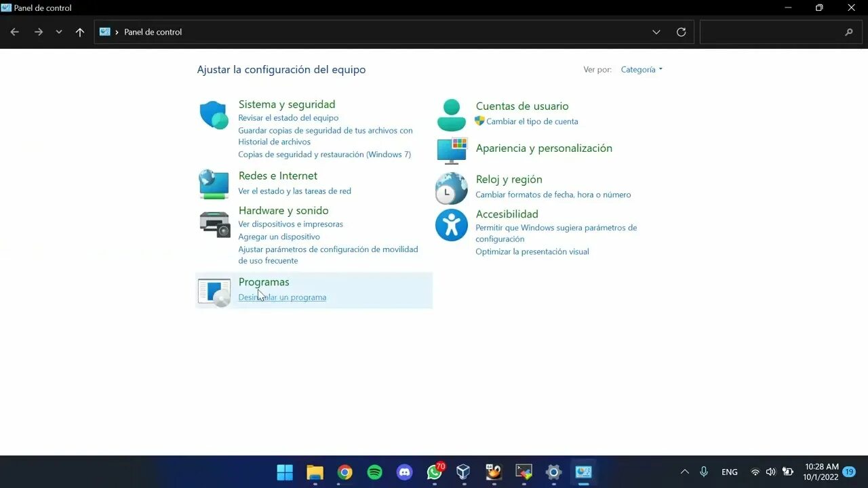Open Apariencia y personalización monitor icon
Viewport: 868px width, 488px height.
pos(452,150)
